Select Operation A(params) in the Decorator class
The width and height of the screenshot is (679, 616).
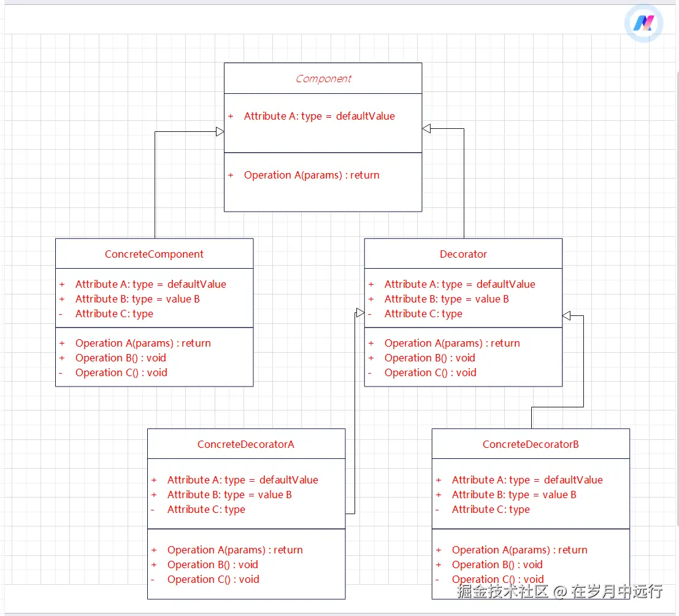pos(452,343)
